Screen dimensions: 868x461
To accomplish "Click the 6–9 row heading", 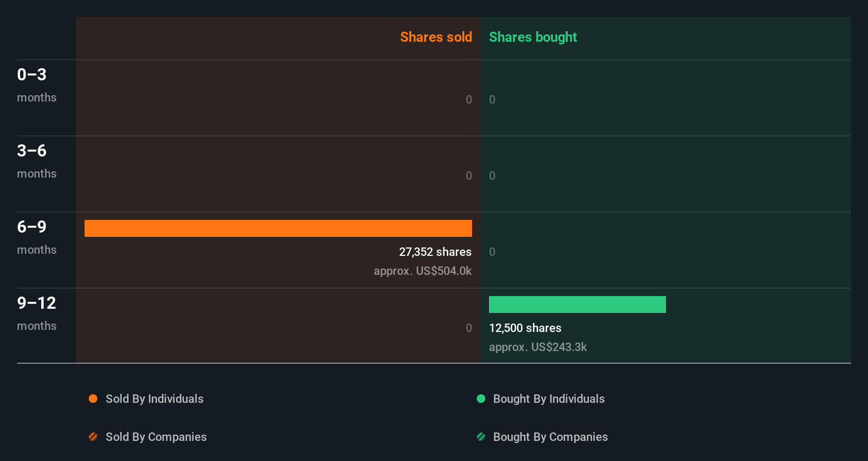I will pos(32,227).
